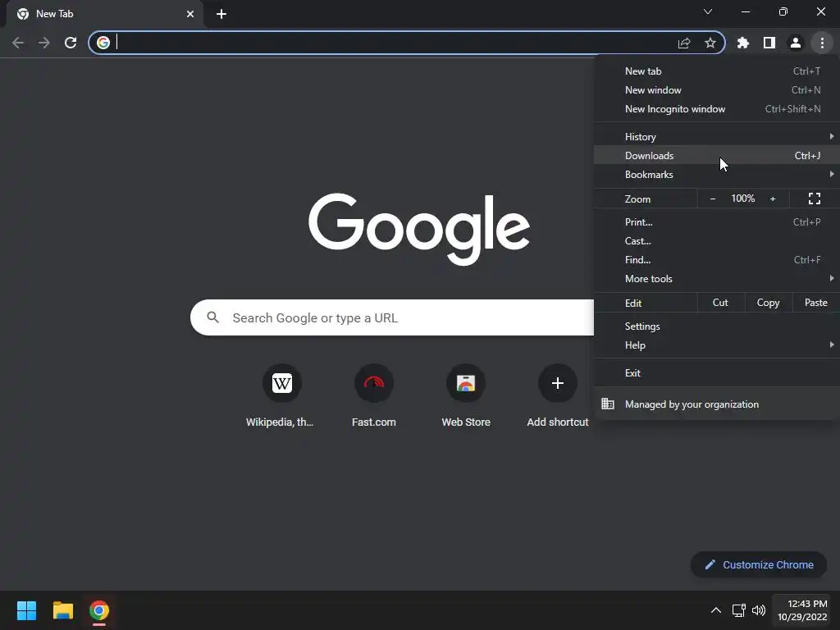
Task: Open a New Incognito window
Action: pos(717,109)
